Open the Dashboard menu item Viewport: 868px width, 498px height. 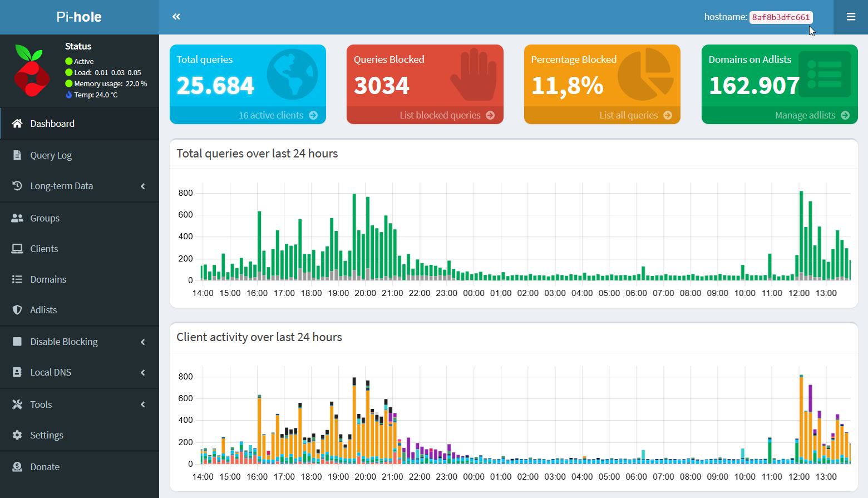tap(80, 124)
